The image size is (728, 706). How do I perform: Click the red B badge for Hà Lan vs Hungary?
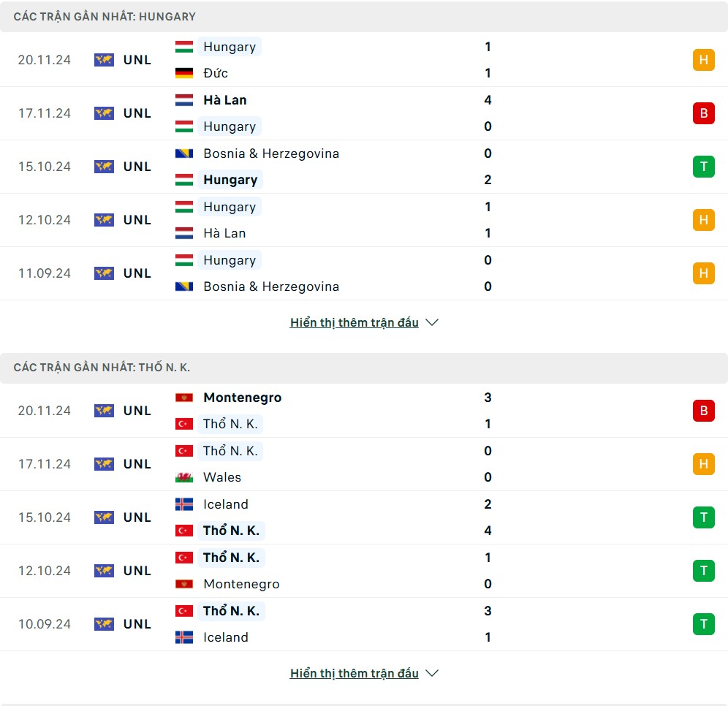(x=703, y=113)
